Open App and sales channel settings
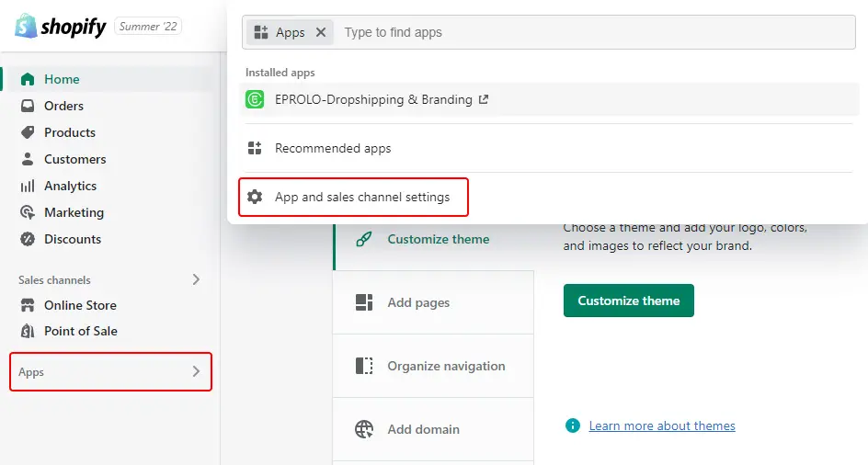Screen dimensions: 868x465 (354, 197)
